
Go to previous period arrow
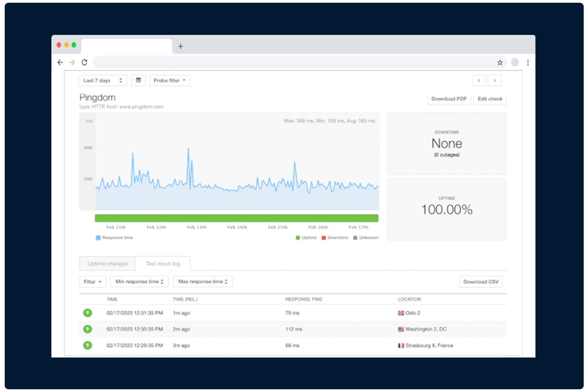479,80
